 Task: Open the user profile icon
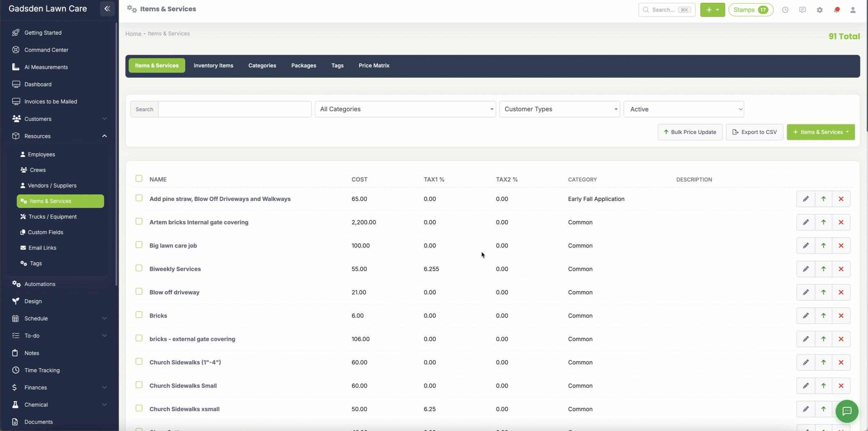tap(853, 10)
